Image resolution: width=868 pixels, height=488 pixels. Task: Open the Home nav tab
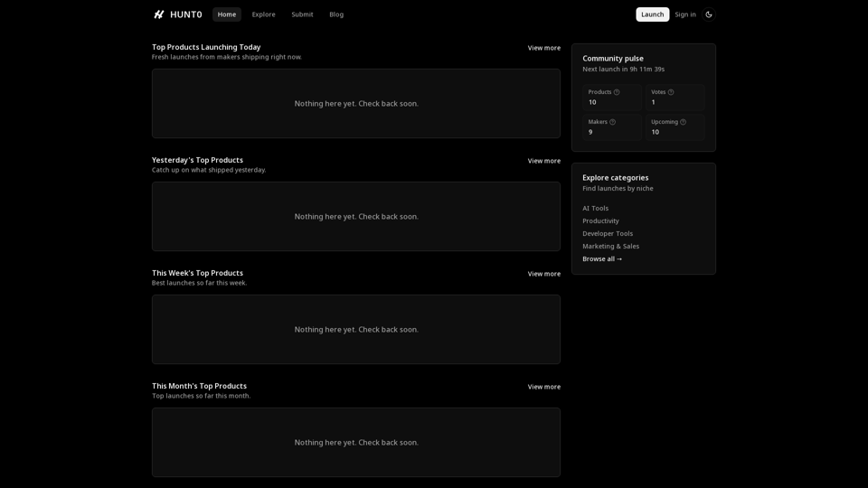point(226,14)
